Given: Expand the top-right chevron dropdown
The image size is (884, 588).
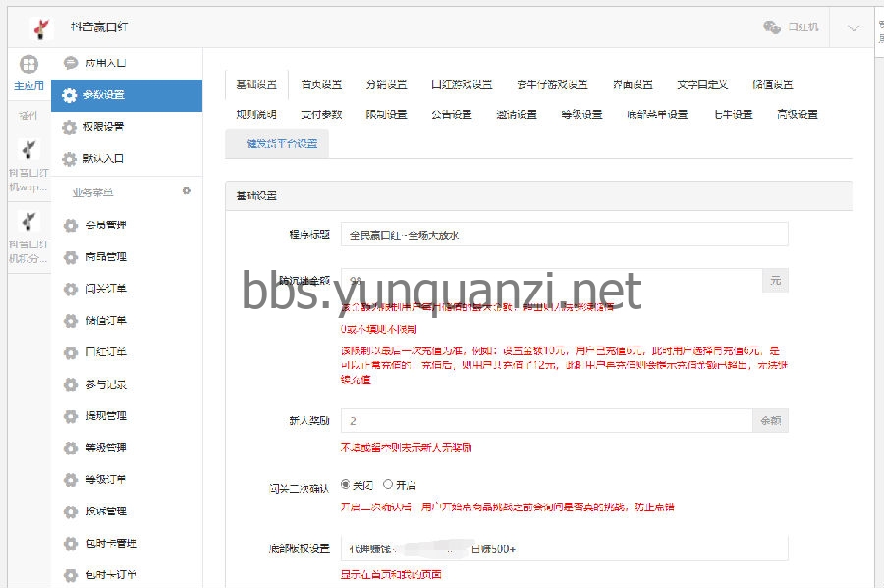Looking at the screenshot, I should pos(852,27).
